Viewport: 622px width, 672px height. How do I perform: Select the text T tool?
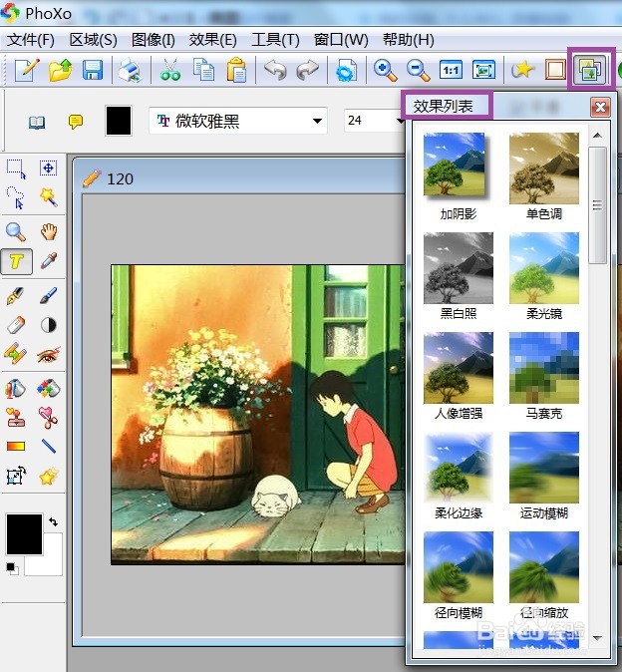tap(16, 261)
